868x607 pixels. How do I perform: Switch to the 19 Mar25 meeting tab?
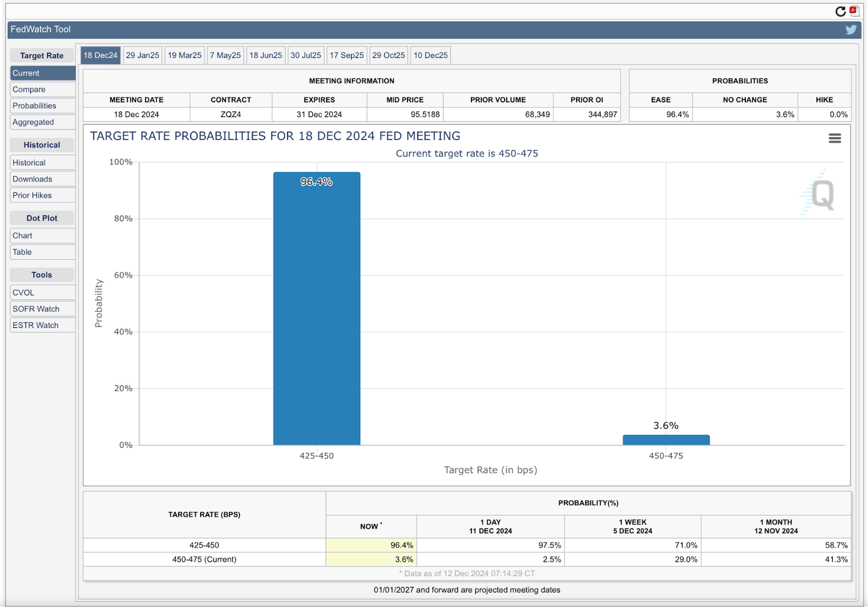[184, 55]
